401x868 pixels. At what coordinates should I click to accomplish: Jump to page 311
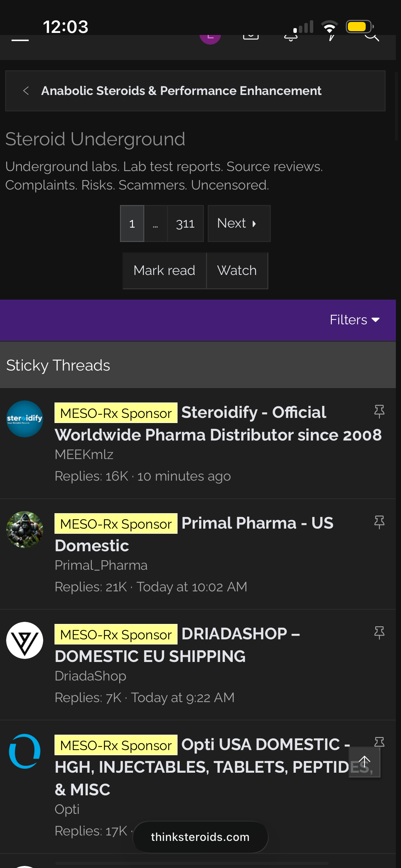click(185, 224)
